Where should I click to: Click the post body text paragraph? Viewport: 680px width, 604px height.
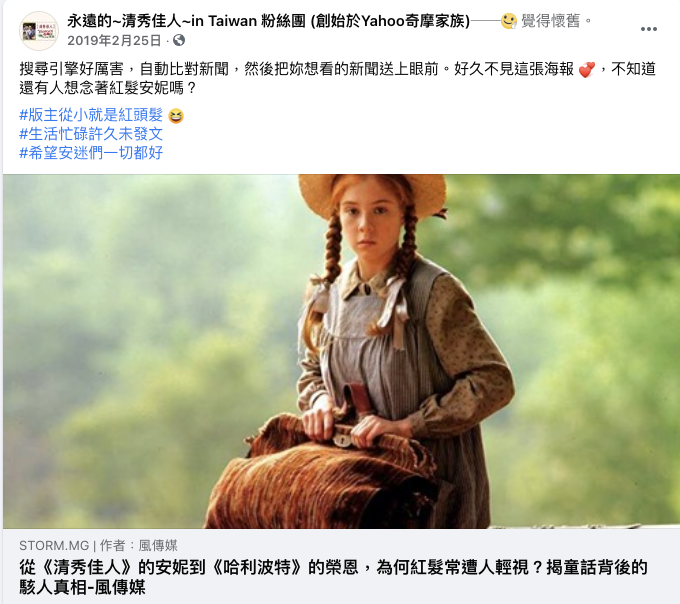pyautogui.click(x=337, y=78)
